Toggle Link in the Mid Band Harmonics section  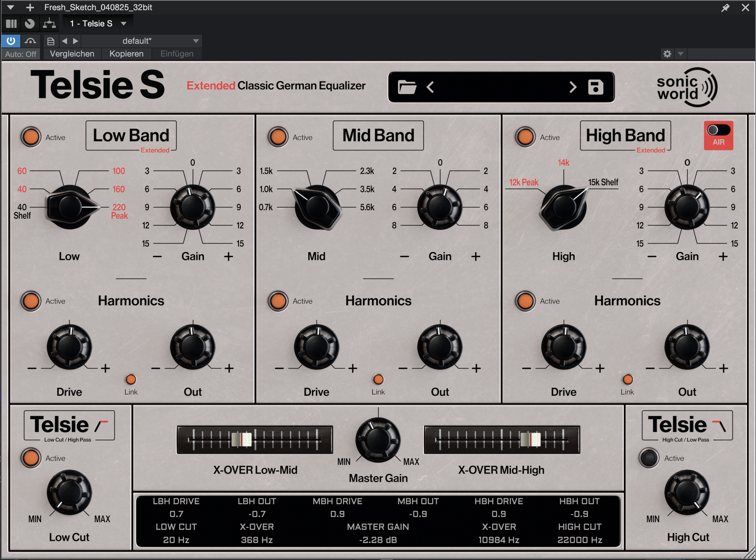click(x=378, y=379)
